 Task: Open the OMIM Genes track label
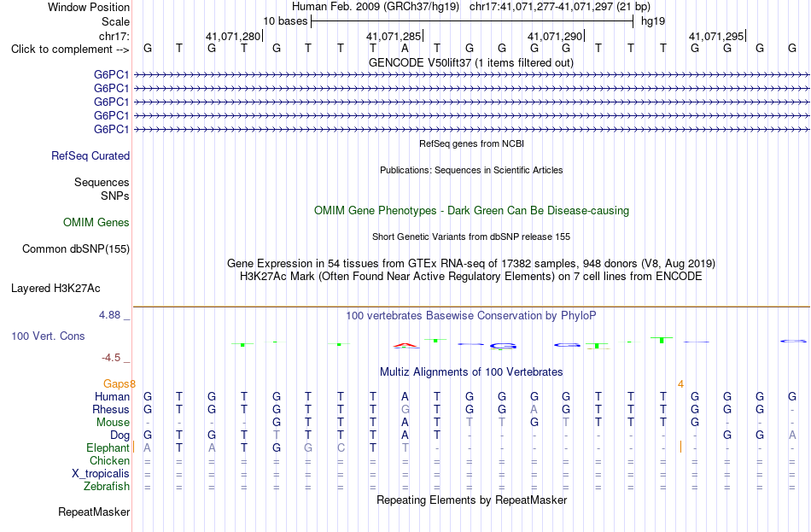96,223
